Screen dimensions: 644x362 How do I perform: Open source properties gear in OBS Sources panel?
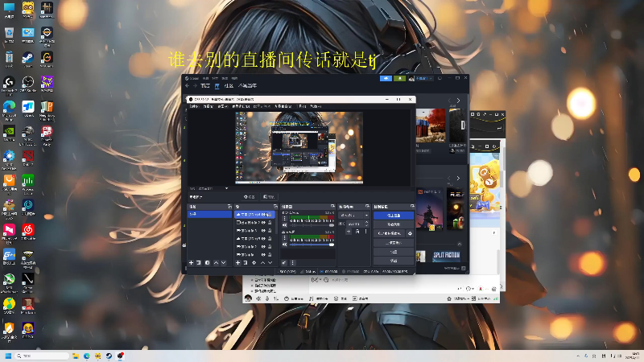pos(254,263)
